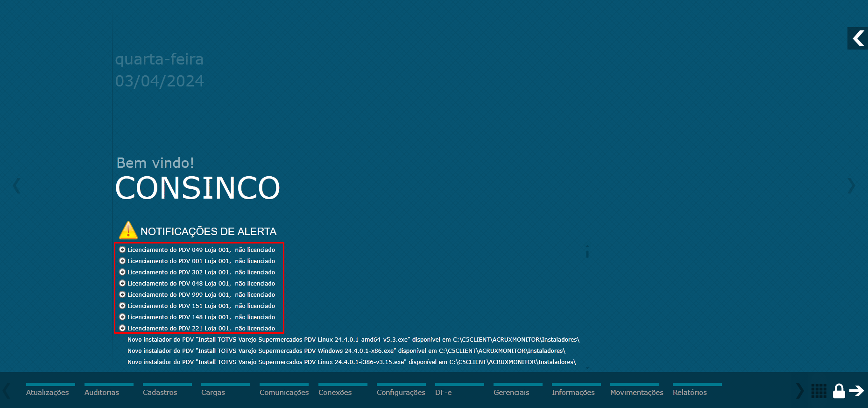
Task: Click arrow bullet for PDV 048 alert
Action: (x=122, y=283)
